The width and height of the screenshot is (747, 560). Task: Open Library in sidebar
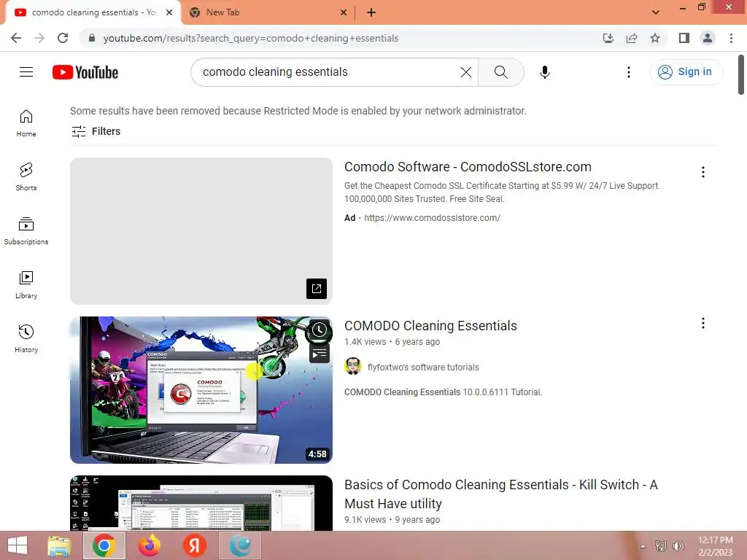(26, 285)
